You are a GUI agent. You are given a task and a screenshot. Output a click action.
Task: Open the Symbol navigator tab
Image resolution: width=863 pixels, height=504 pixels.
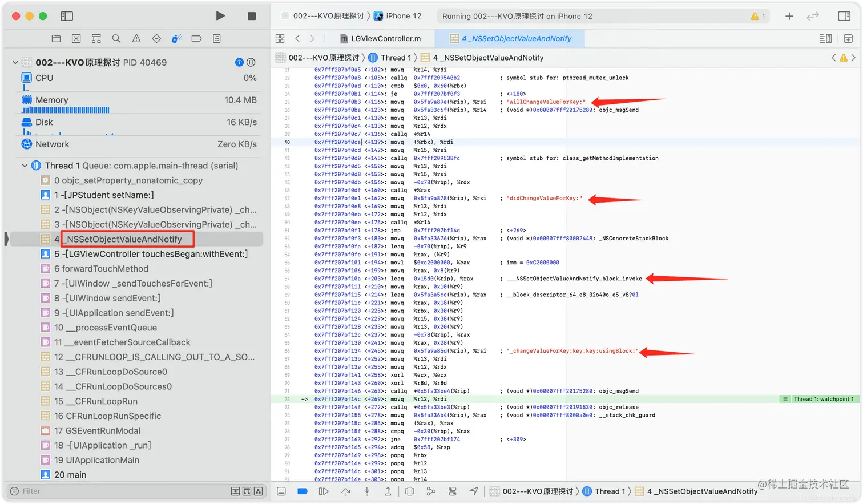[x=96, y=38]
